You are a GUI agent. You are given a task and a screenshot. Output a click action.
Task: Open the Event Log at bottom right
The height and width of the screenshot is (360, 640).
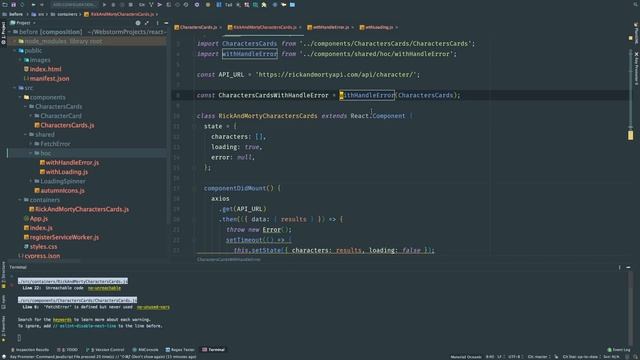[619, 350]
